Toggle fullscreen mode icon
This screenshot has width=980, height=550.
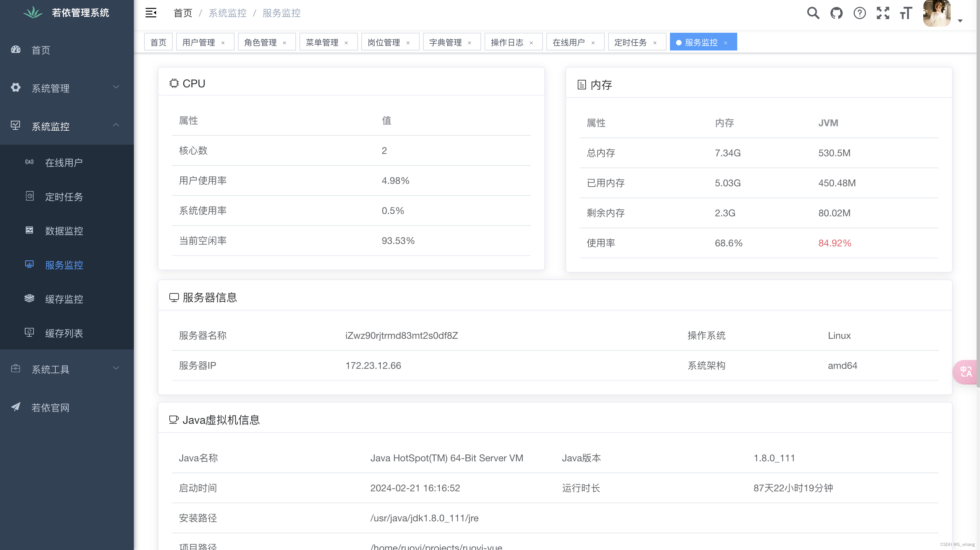[x=883, y=13]
